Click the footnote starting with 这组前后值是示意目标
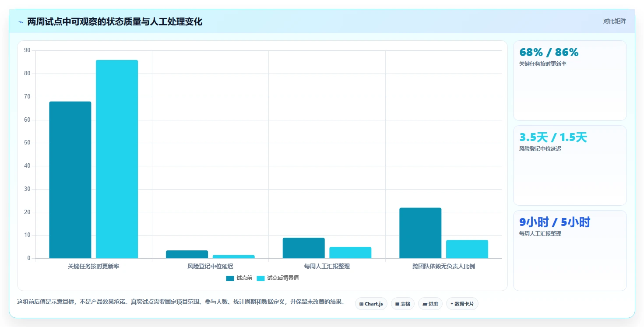 (x=181, y=302)
